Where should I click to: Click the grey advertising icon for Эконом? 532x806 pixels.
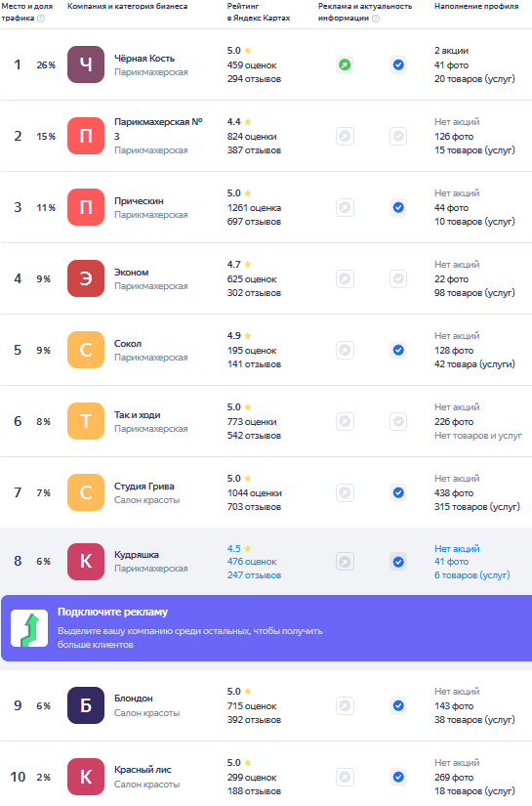tap(346, 279)
